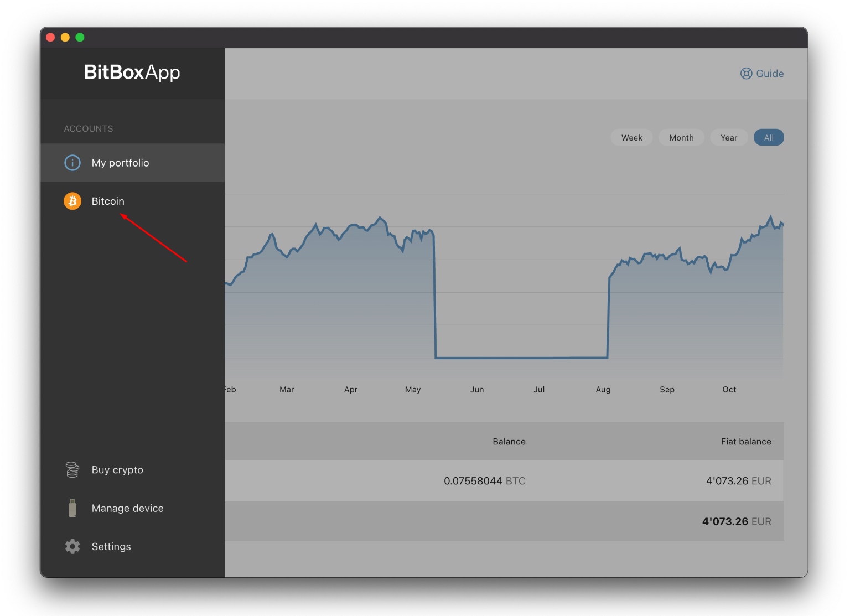The image size is (850, 616).
Task: Close the window with red button
Action: click(x=50, y=37)
